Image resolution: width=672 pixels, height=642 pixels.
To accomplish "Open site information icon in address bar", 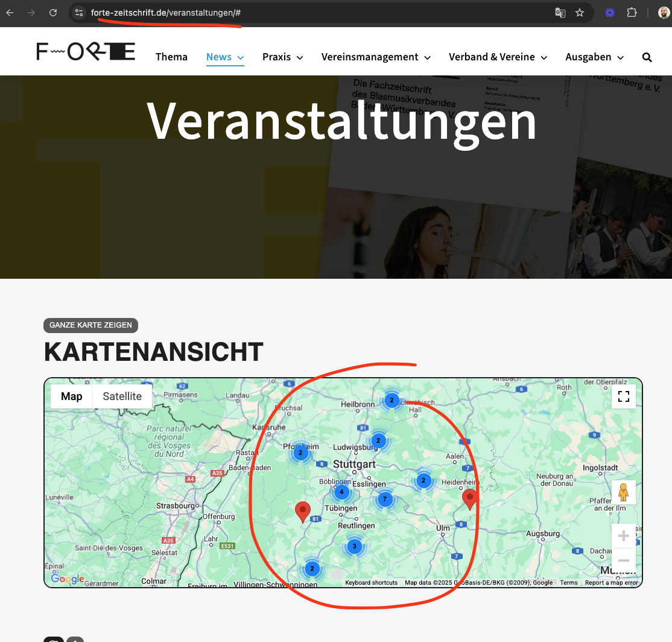I will [x=79, y=13].
